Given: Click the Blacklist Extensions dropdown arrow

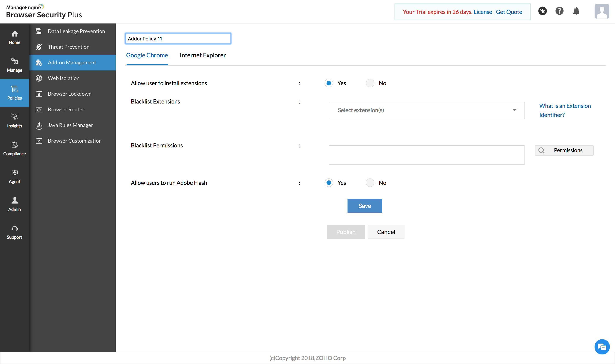Looking at the screenshot, I should click(515, 110).
